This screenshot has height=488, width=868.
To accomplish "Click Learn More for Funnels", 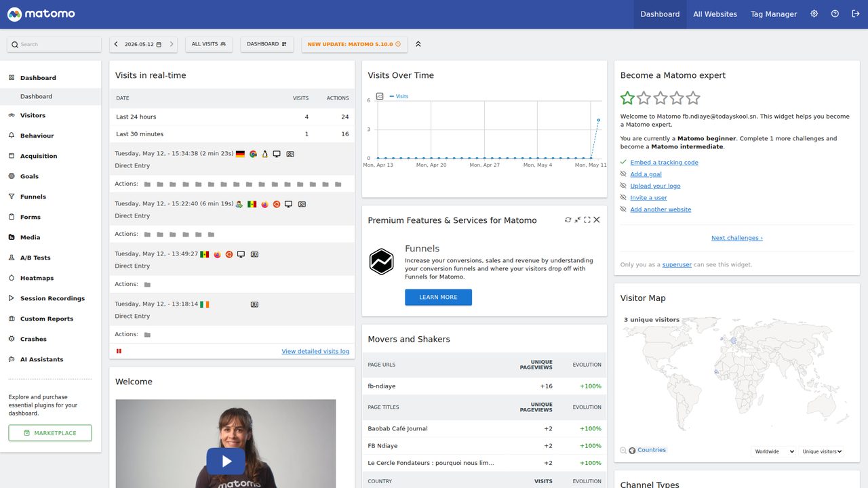I will pyautogui.click(x=438, y=297).
